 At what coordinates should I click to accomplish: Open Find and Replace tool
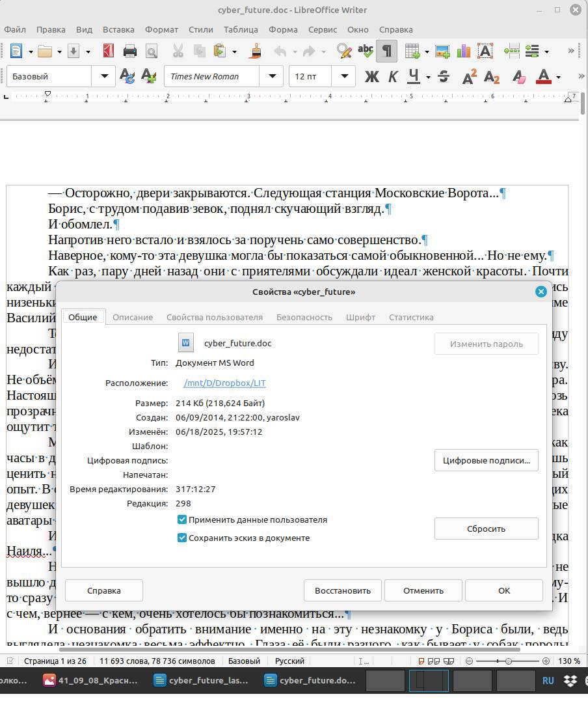[x=343, y=51]
